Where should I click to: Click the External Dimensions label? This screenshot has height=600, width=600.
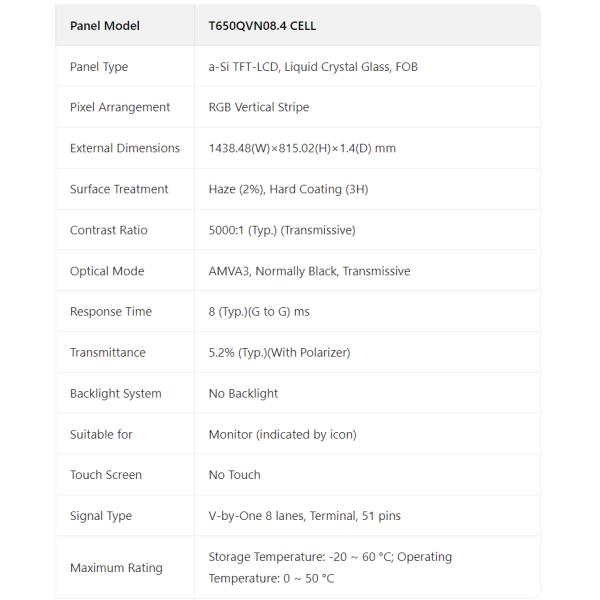coord(125,148)
